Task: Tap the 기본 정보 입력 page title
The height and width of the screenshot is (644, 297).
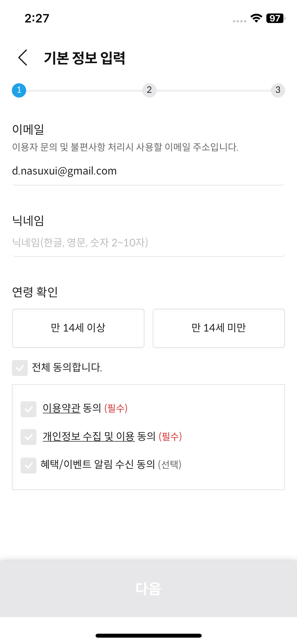Action: coord(84,58)
